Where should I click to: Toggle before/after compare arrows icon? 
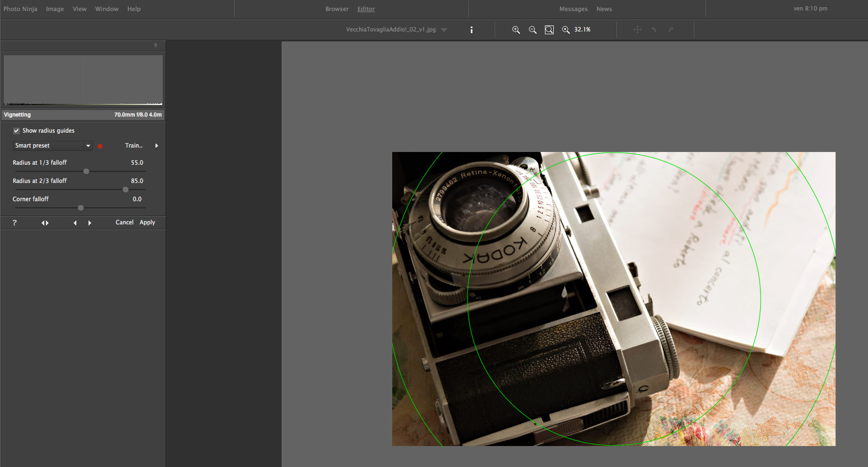45,223
